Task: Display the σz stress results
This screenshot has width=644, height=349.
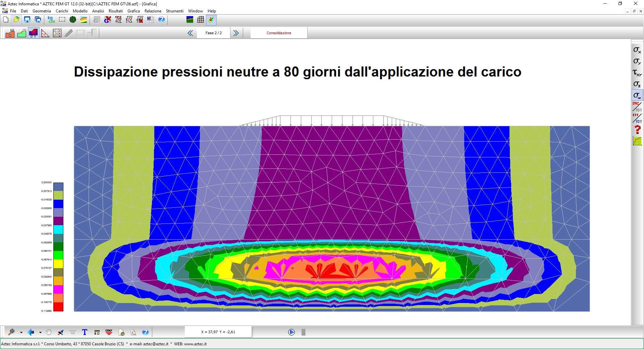Action: [x=637, y=84]
